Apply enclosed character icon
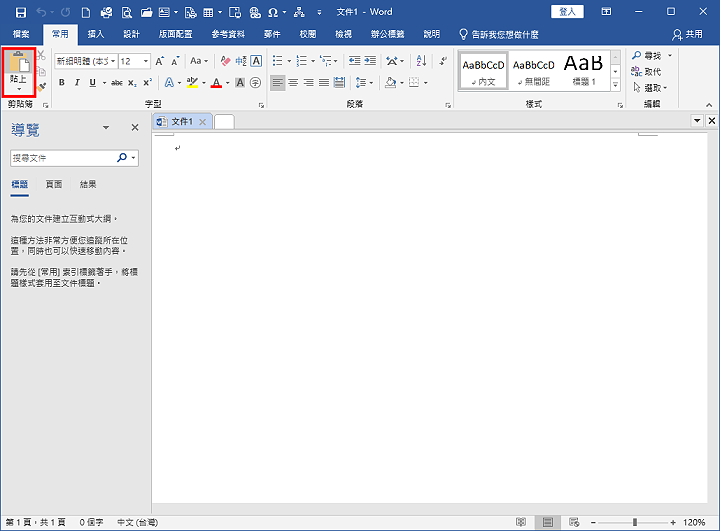720x531 pixels. click(x=256, y=83)
